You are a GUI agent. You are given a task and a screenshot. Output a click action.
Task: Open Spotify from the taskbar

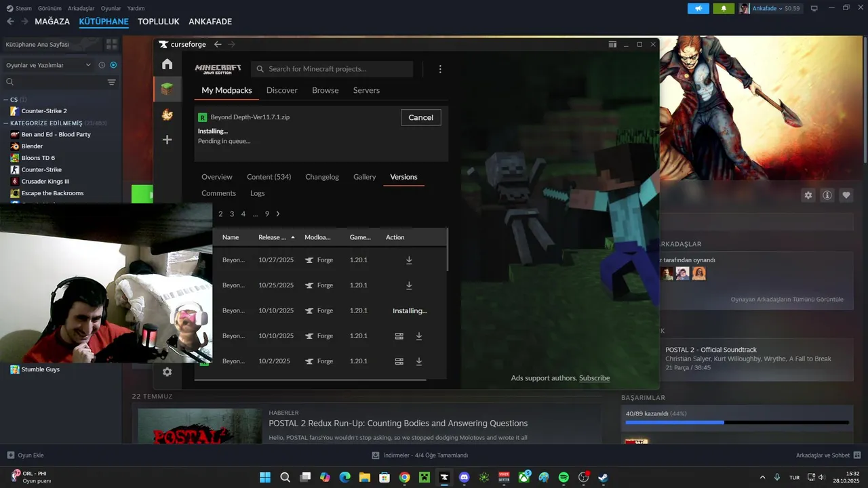564,477
